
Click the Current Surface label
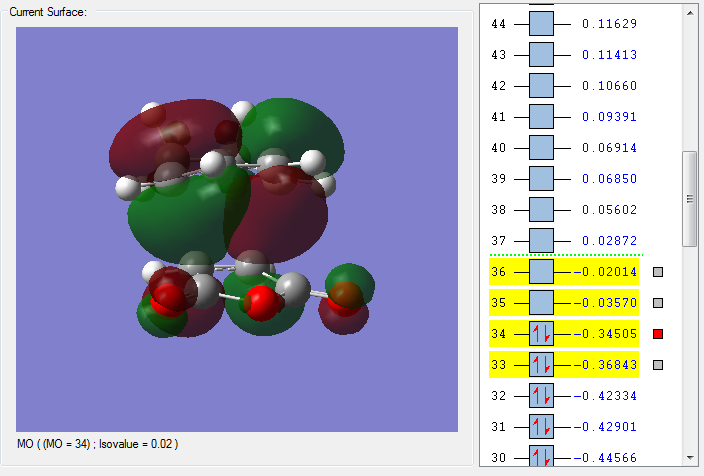[48, 12]
